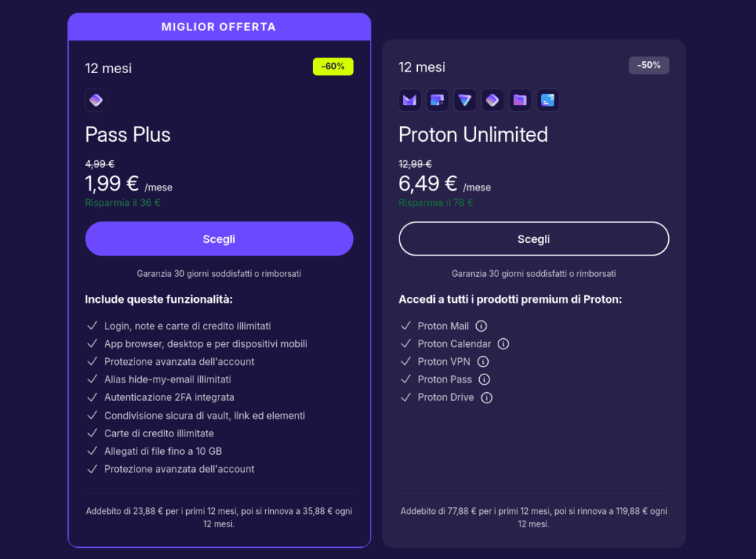The height and width of the screenshot is (559, 756).
Task: Click the Pass icon in Pass Plus card
Action: pos(97,100)
